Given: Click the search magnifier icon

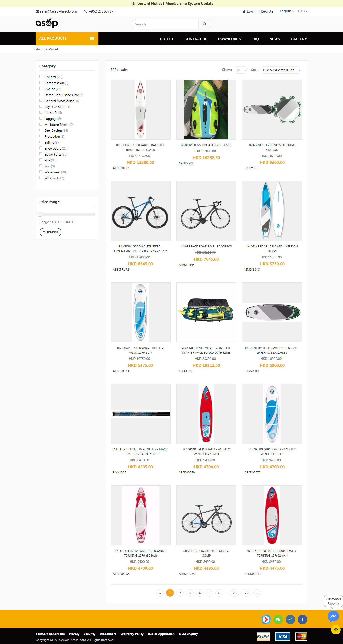Looking at the screenshot, I should 205,24.
